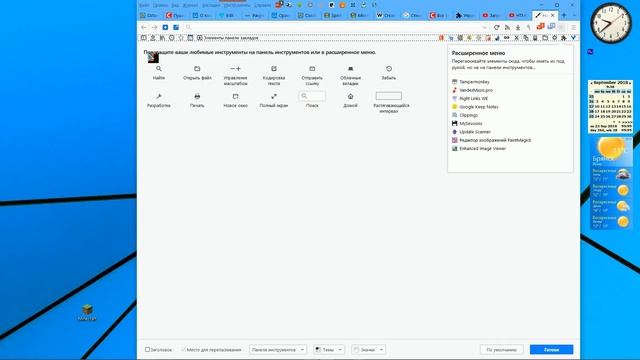Choose the Home (Домой) item
This screenshot has width=640, height=360.
[x=350, y=100]
